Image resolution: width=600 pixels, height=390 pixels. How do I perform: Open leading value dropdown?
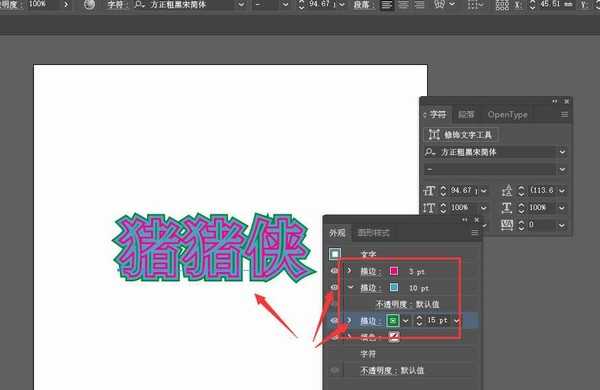pos(562,190)
